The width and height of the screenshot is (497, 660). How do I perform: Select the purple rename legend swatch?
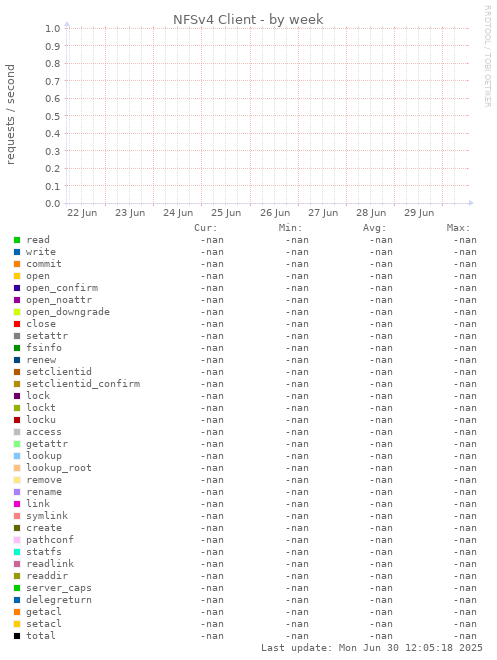coord(17,492)
